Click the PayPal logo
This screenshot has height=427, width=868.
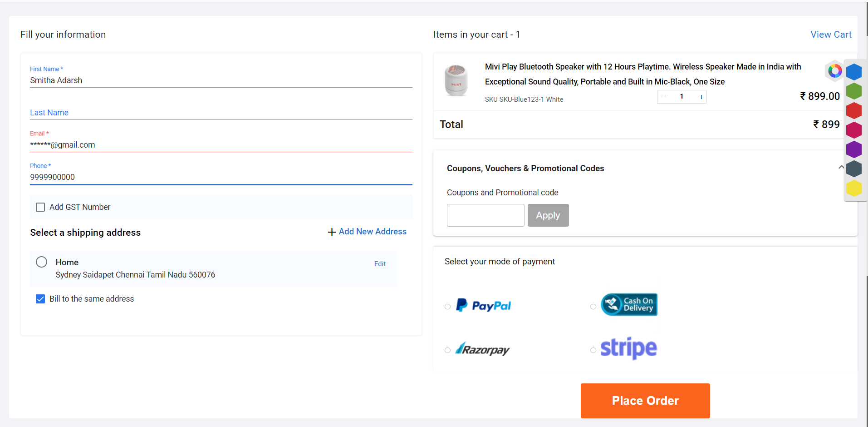click(x=484, y=305)
